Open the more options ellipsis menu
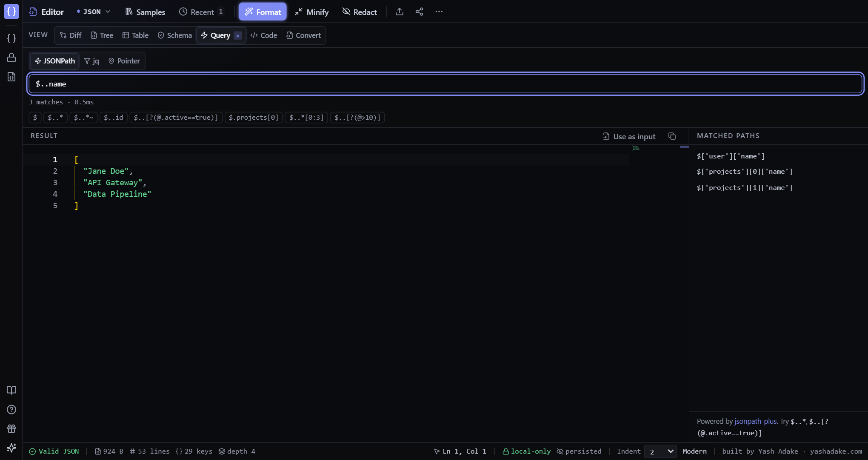 coord(439,12)
